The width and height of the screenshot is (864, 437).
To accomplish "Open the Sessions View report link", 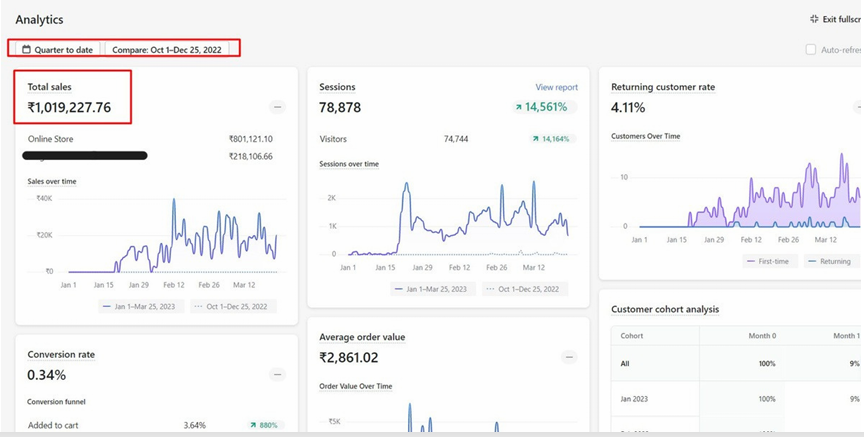I will tap(556, 87).
